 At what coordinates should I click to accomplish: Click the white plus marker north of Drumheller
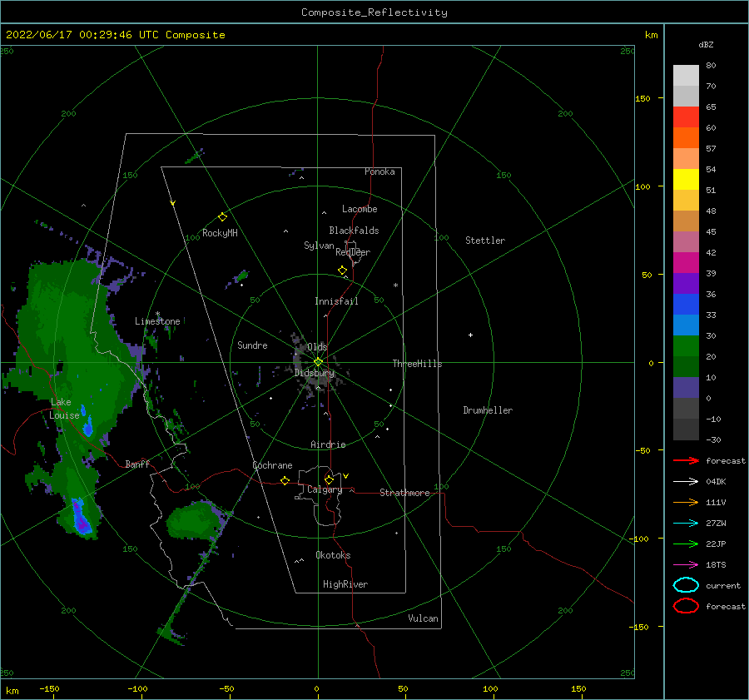click(470, 335)
